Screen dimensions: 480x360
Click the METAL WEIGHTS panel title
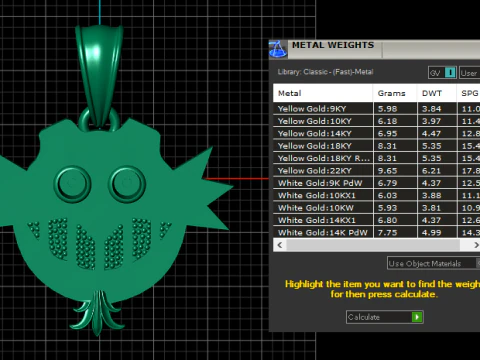pyautogui.click(x=333, y=45)
